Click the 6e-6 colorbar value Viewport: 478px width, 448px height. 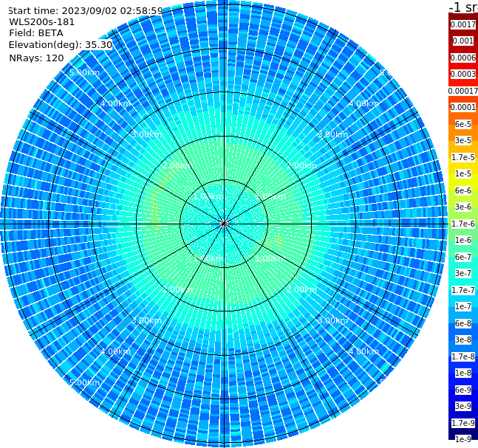point(463,190)
